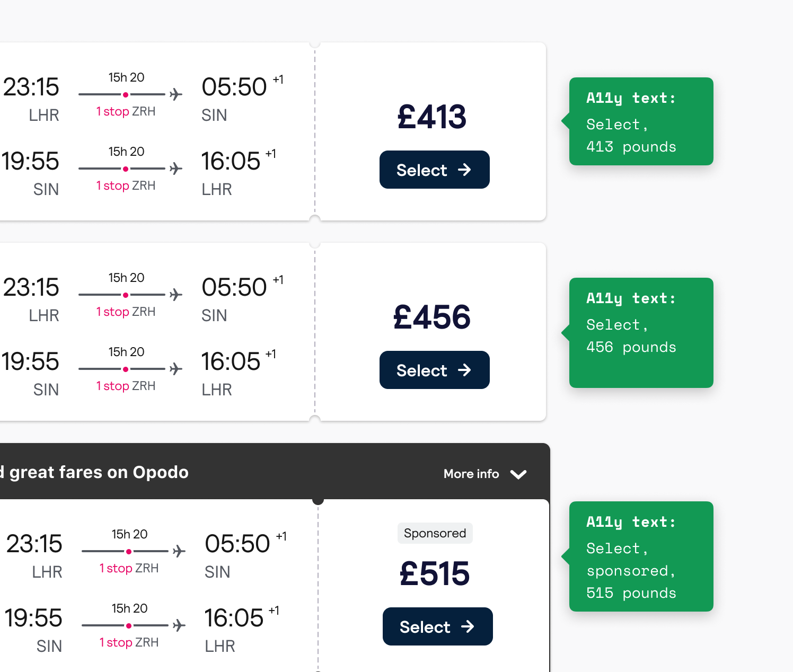The height and width of the screenshot is (672, 793).
Task: Click the plane icon on £456 outbound flight
Action: point(176,295)
